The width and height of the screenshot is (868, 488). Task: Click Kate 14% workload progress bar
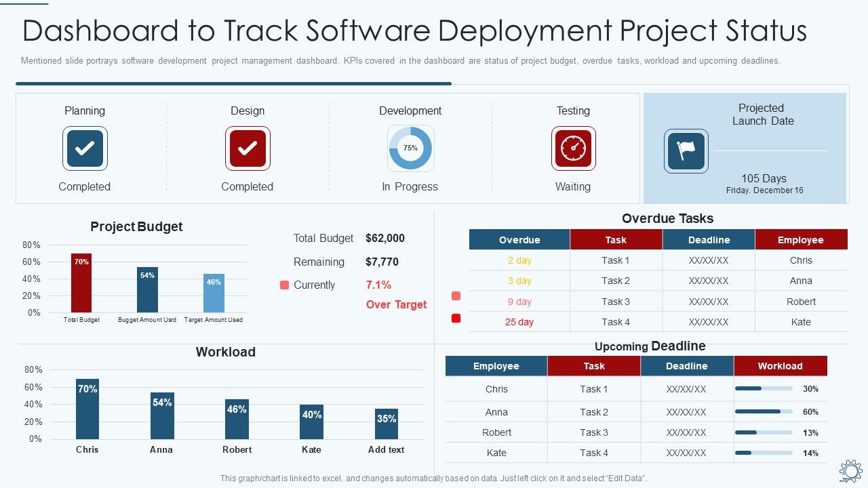(x=764, y=453)
